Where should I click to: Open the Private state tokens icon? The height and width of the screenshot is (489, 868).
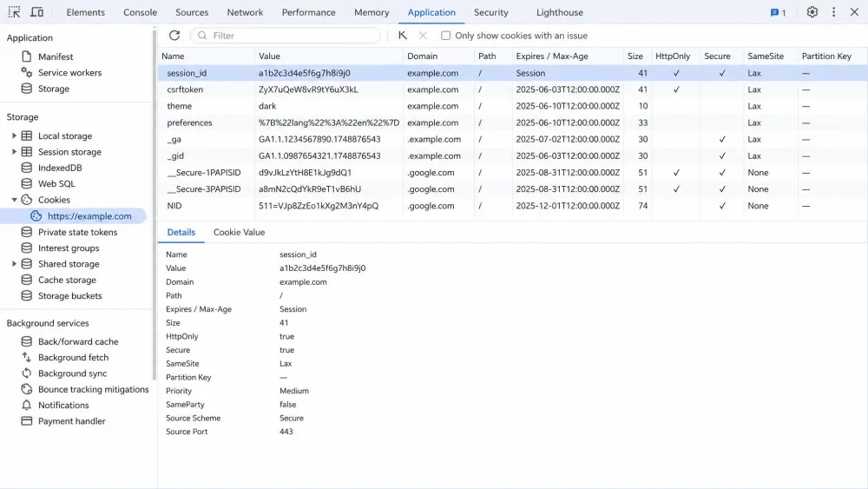pos(27,232)
